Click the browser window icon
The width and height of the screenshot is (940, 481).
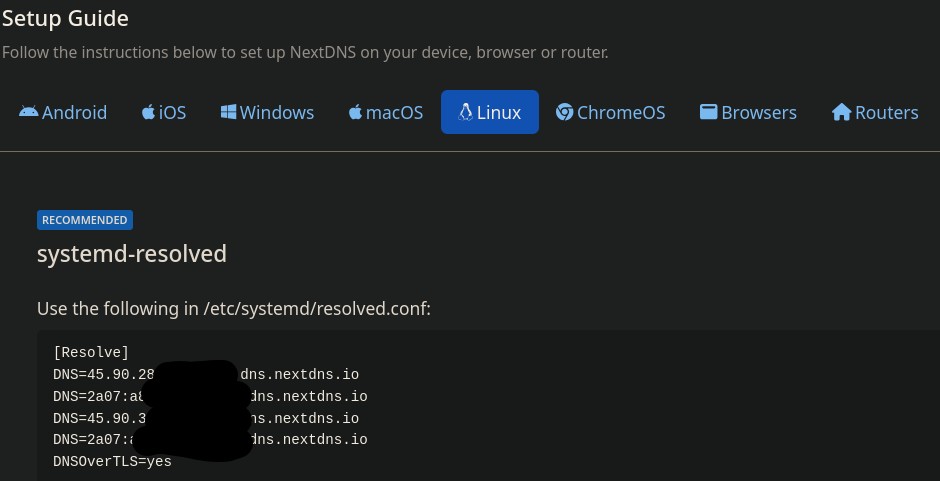(x=708, y=112)
